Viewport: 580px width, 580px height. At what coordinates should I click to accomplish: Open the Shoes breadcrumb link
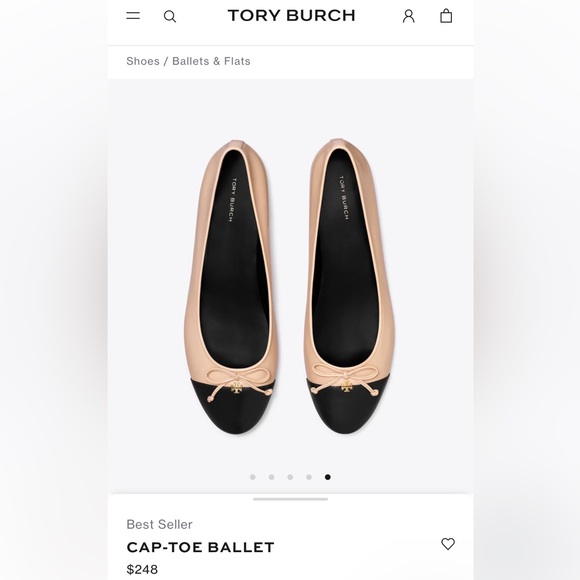143,61
